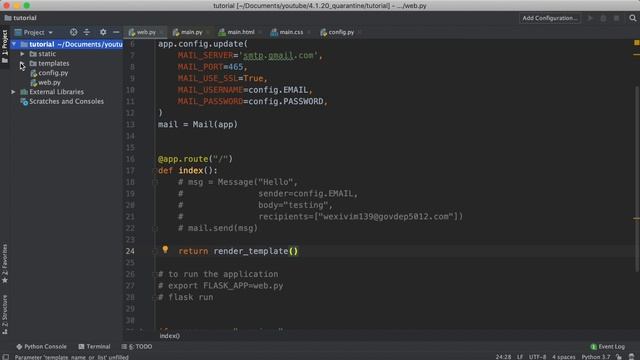Toggle the 1: Project side tool window

coord(5,46)
